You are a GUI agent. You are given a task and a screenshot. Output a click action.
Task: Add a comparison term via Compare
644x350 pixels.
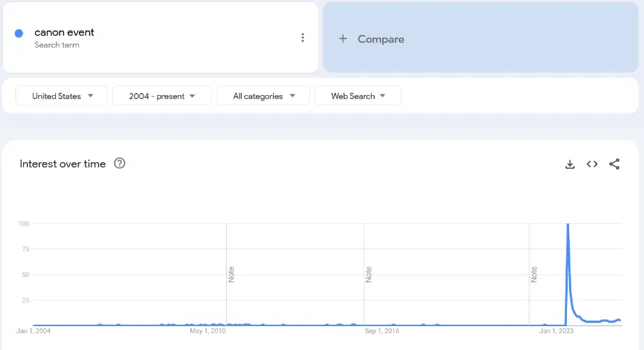tap(480, 37)
